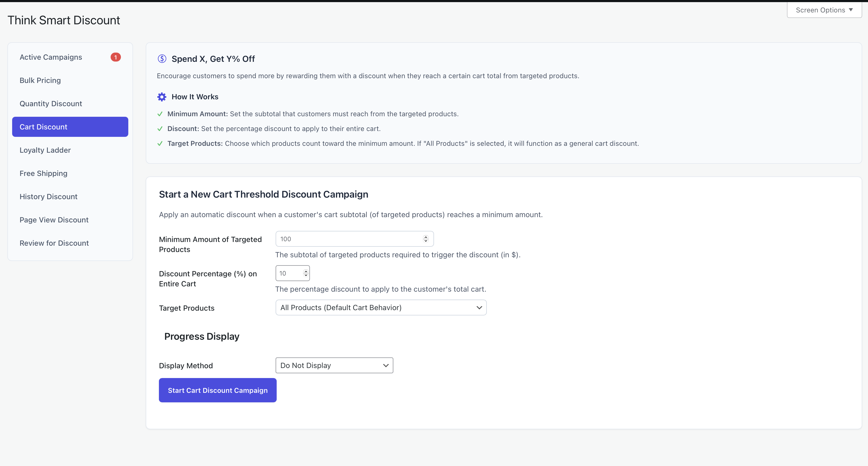The width and height of the screenshot is (868, 466).
Task: Open Review for Discount settings
Action: [54, 243]
